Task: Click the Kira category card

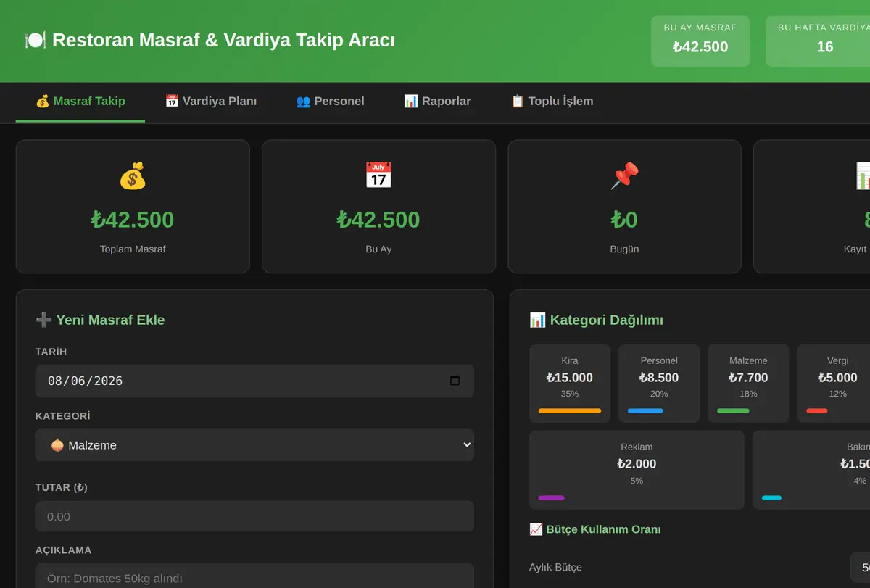Action: [570, 384]
